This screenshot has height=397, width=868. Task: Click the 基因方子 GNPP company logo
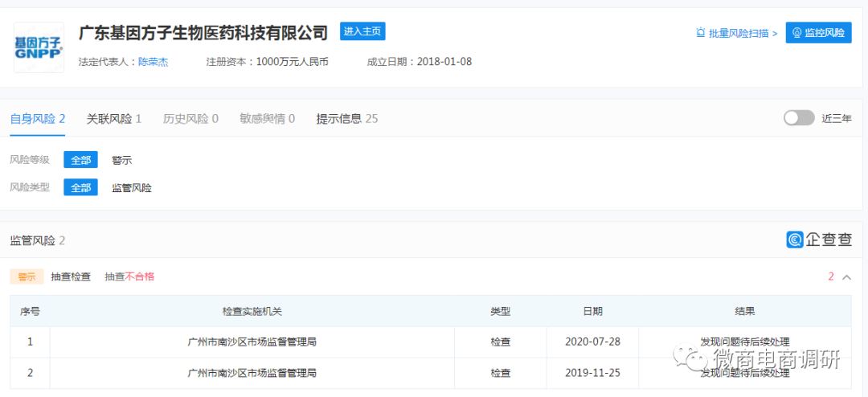click(x=39, y=47)
